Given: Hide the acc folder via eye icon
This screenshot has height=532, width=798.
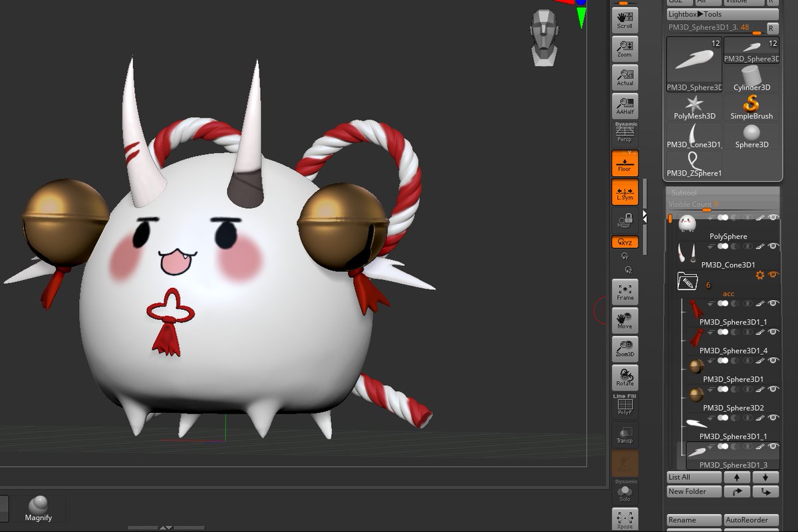Looking at the screenshot, I should click(x=773, y=275).
